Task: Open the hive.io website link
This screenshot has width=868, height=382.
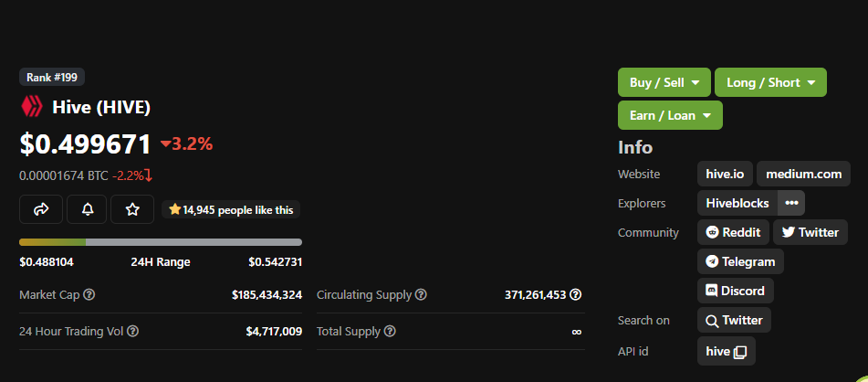Action: pyautogui.click(x=726, y=174)
